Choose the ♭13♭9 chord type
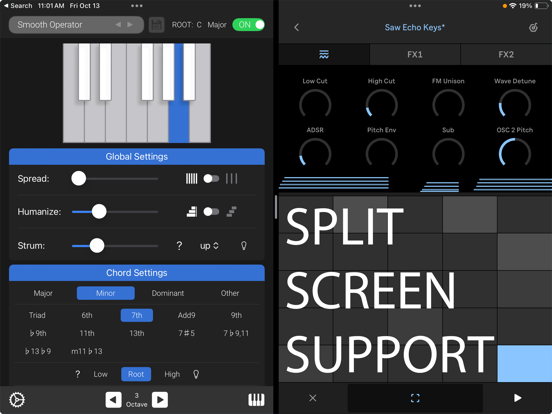 click(x=38, y=351)
